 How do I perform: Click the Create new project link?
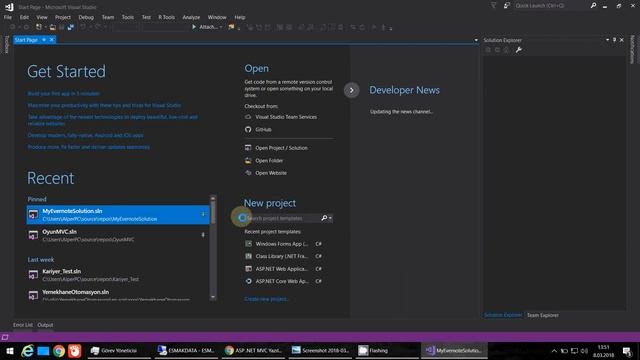tap(266, 299)
